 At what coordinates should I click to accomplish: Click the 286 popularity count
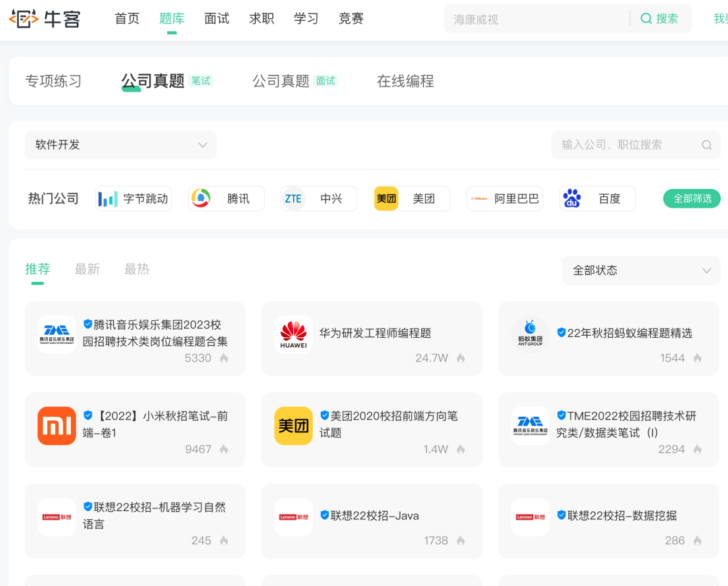coord(675,541)
